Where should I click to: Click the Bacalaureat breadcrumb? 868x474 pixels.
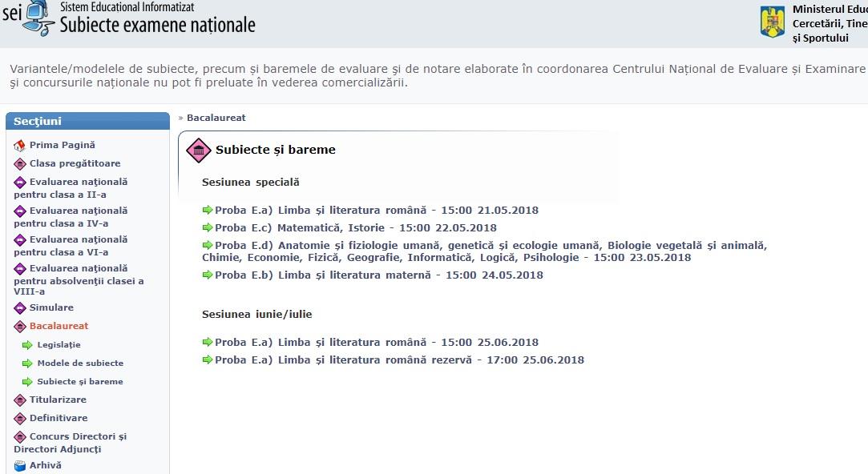click(216, 118)
